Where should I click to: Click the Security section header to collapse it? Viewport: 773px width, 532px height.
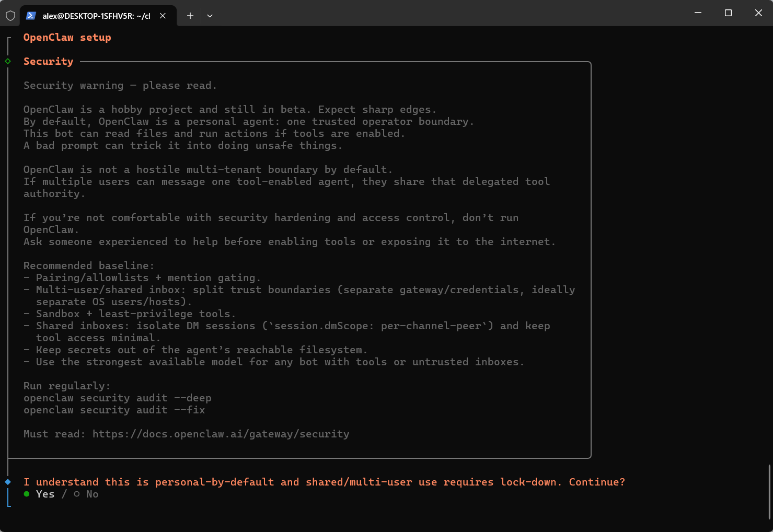pyautogui.click(x=48, y=61)
